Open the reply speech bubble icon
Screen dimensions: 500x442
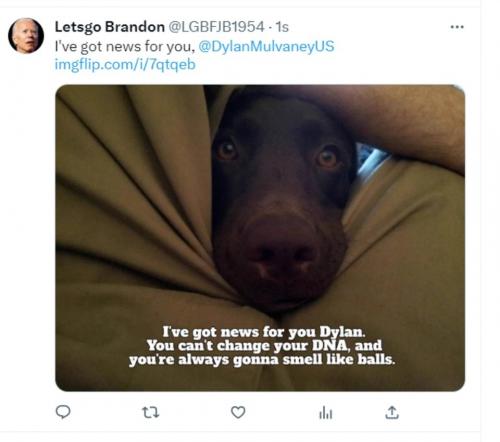(63, 412)
